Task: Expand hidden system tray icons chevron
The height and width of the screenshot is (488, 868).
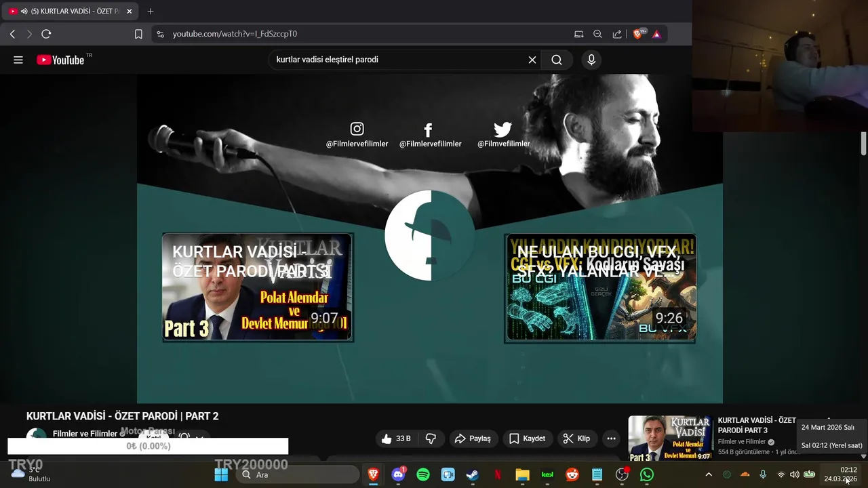Action: pos(709,474)
